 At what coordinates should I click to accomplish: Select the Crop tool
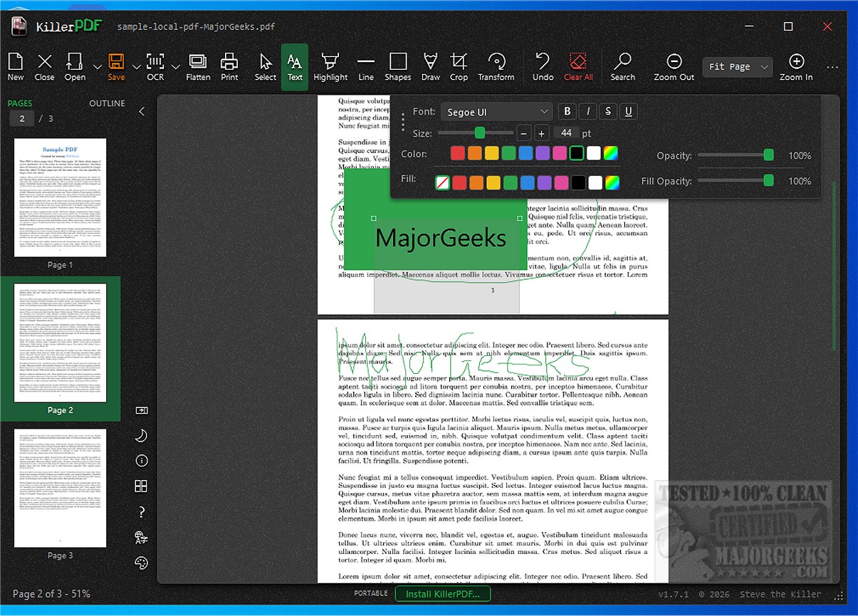(x=459, y=67)
